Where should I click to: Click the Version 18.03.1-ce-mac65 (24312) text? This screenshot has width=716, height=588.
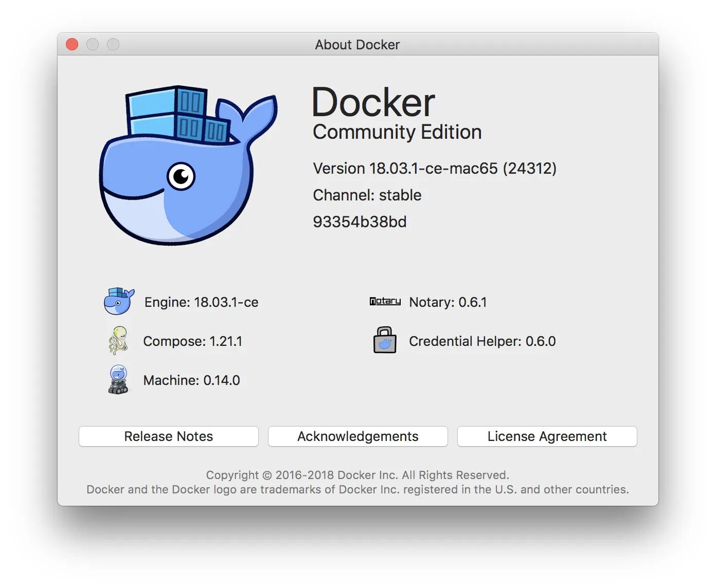(x=435, y=169)
